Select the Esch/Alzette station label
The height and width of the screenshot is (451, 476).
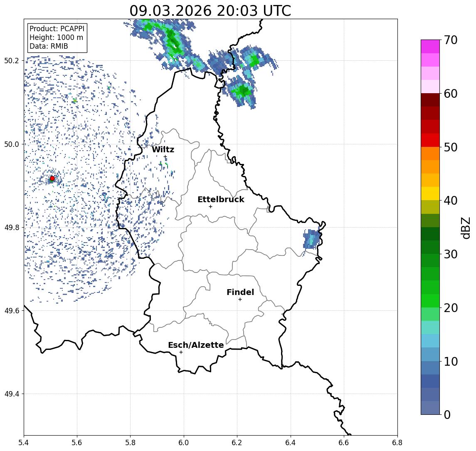(196, 345)
